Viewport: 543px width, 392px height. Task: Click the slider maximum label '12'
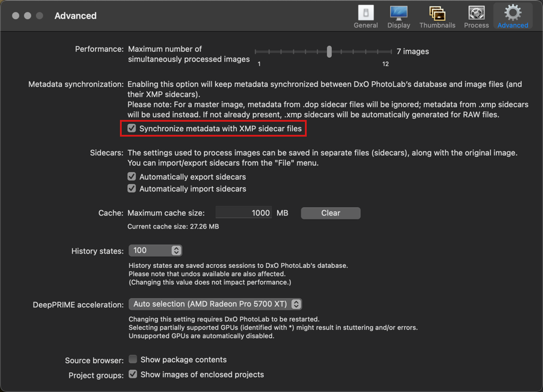pos(385,64)
